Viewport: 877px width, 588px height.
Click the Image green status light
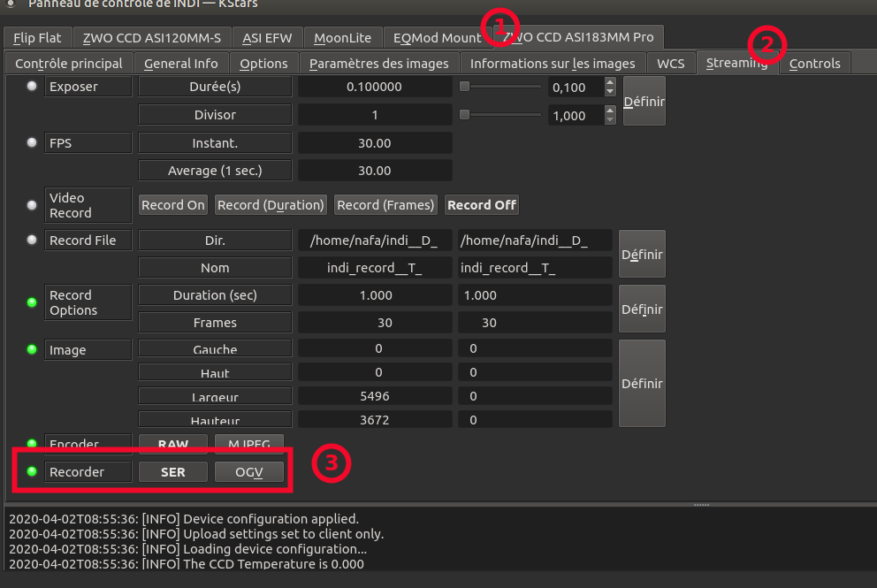[32, 349]
